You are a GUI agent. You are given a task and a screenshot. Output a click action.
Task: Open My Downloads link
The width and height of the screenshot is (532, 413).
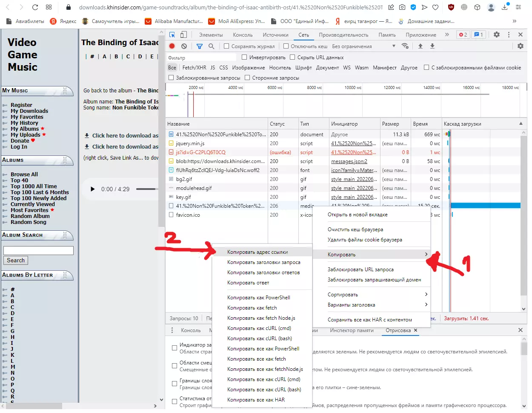(x=29, y=111)
